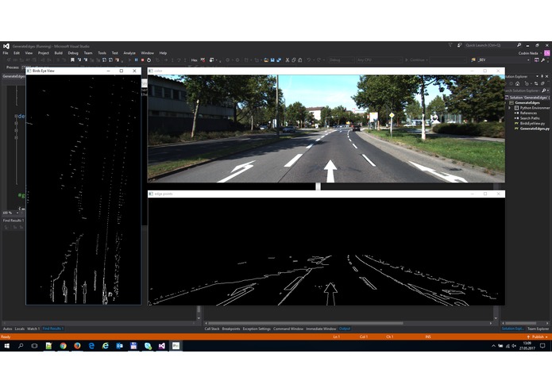Screen dimensions: 552x392
Task: Open the Any CPU platform dropdown
Action: click(x=379, y=60)
